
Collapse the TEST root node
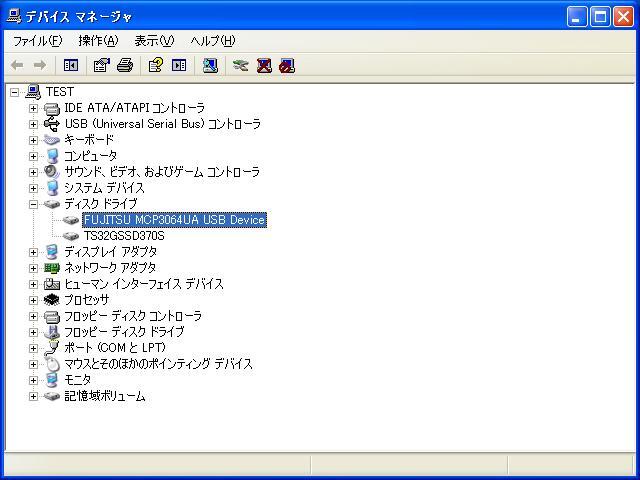14,92
